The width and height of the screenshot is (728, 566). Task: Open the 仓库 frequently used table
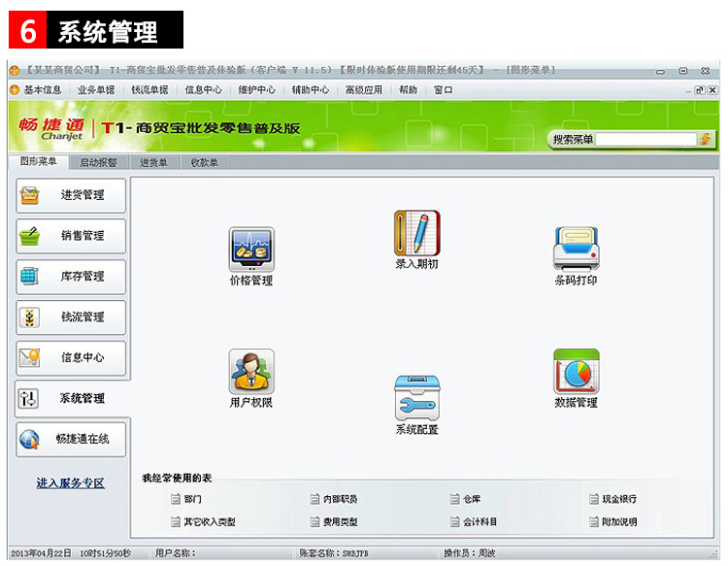tap(472, 499)
